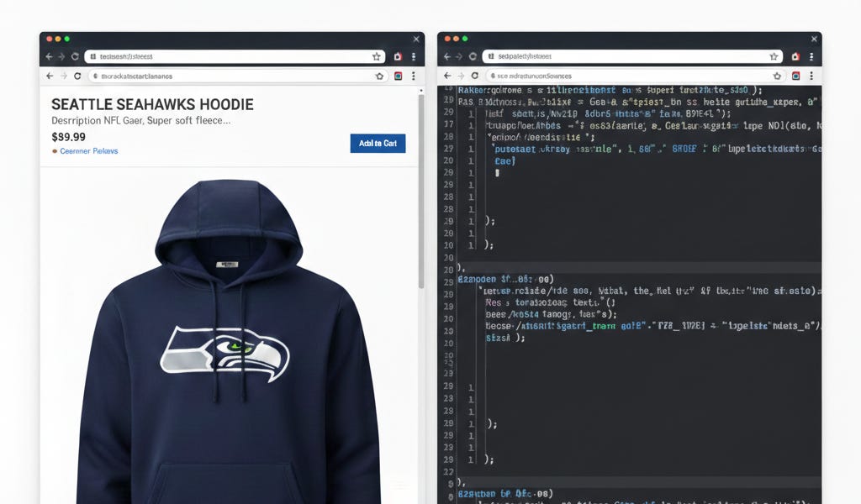
Task: Click the Seattle Seahawks hoodie product image
Action: coord(228,340)
